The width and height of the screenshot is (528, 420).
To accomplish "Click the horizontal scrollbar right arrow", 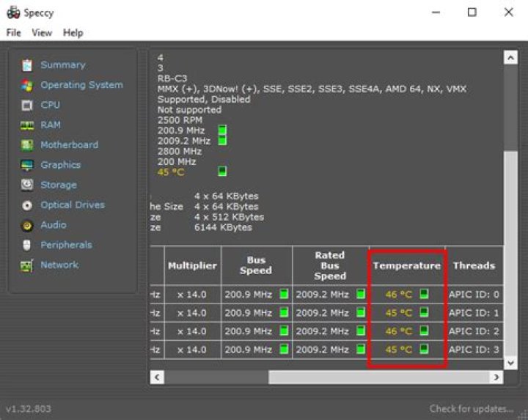I will point(496,377).
